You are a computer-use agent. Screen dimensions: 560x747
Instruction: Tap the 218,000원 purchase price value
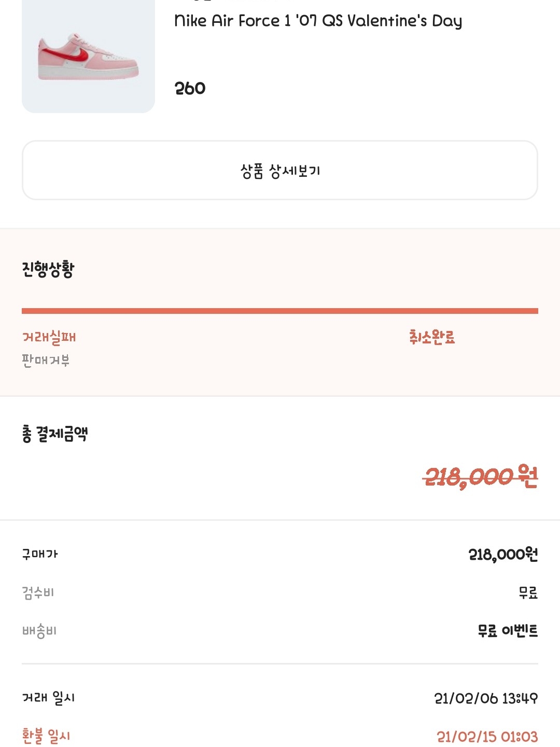click(503, 555)
